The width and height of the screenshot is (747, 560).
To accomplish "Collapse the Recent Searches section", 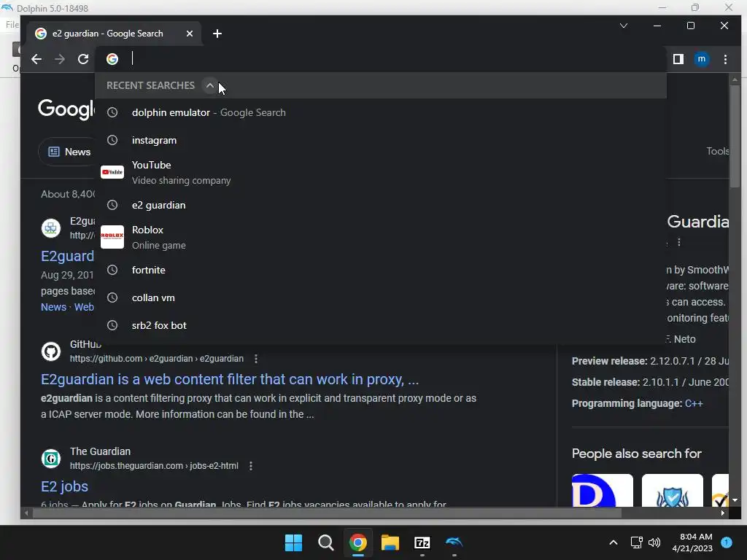I will 209,85.
